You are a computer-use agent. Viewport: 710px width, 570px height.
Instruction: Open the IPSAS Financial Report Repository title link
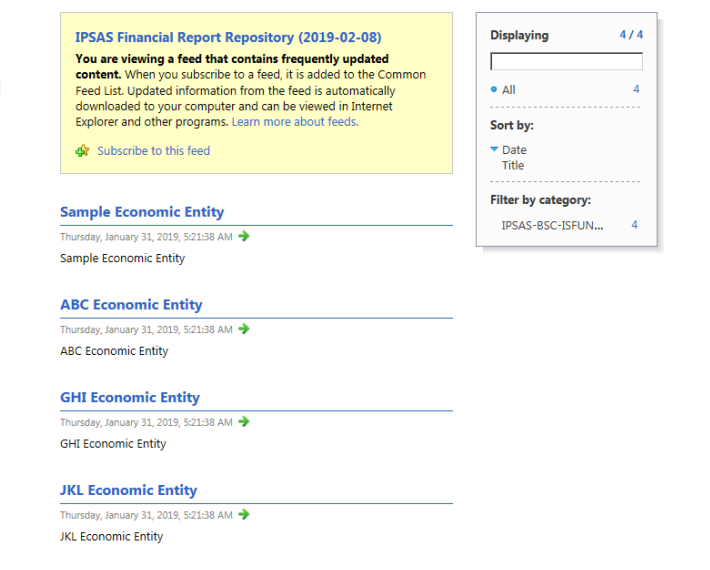pos(228,37)
